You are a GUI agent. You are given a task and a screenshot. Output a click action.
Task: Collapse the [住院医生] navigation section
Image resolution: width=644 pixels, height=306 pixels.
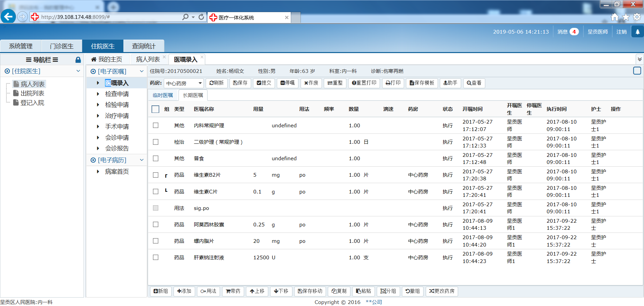tap(78, 71)
